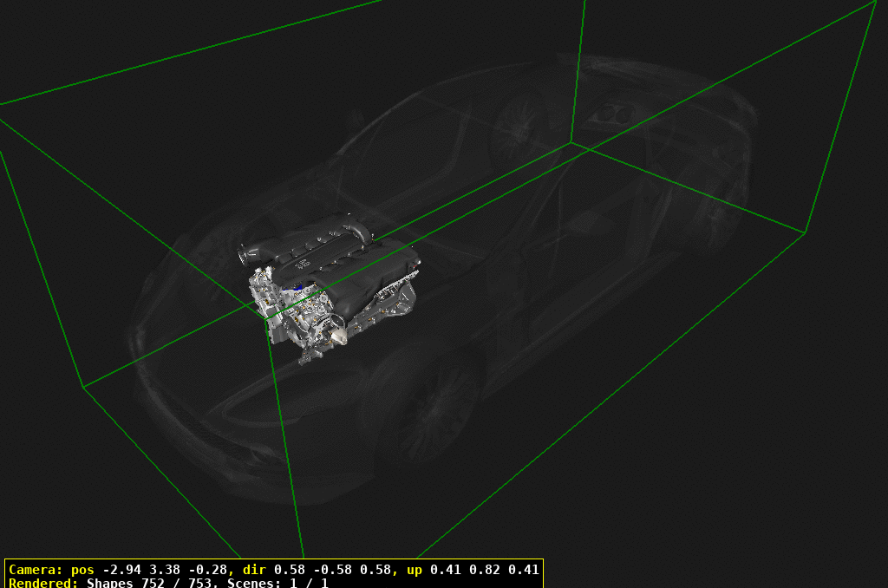The height and width of the screenshot is (588, 888).
Task: Click the engine's round air intake tube
Action: point(251,254)
